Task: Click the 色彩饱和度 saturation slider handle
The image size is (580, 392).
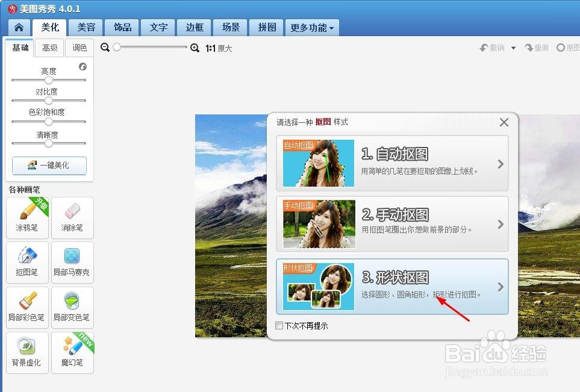Action: pos(48,121)
